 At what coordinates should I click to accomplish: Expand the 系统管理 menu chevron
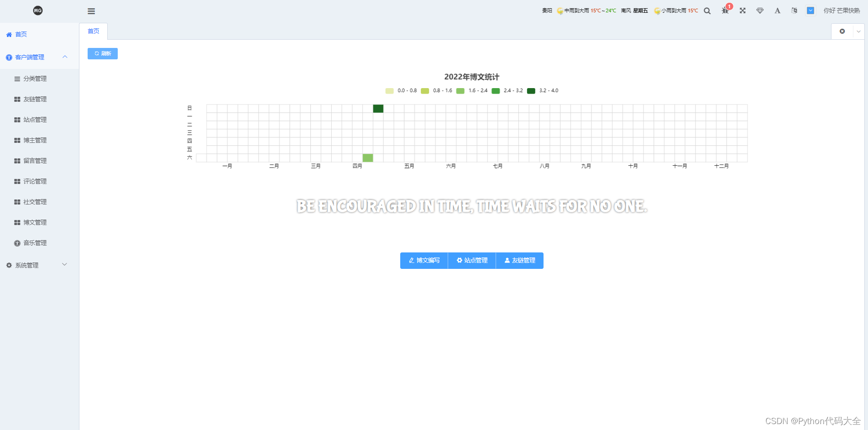(65, 265)
